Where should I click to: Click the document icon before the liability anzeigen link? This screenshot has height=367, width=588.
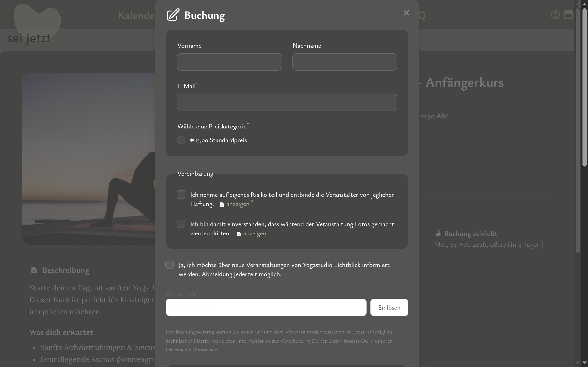[222, 204]
